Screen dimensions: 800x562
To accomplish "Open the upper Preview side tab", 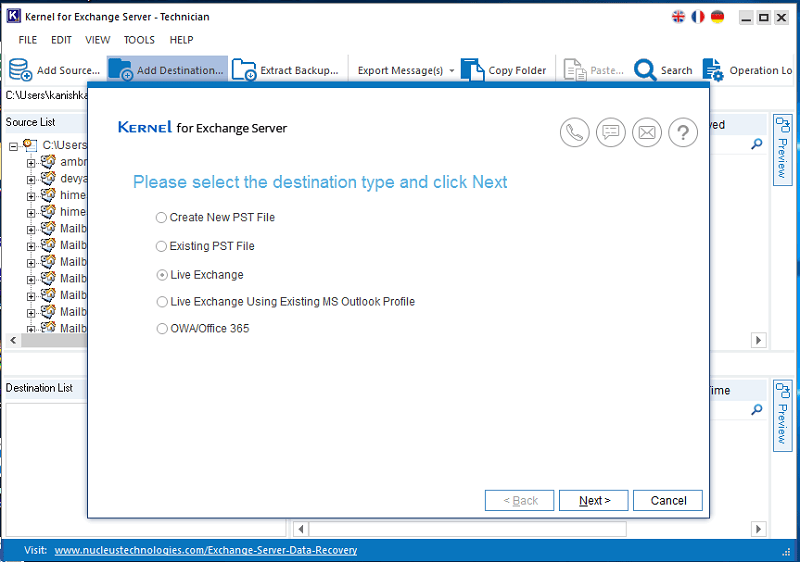I will pos(783,150).
